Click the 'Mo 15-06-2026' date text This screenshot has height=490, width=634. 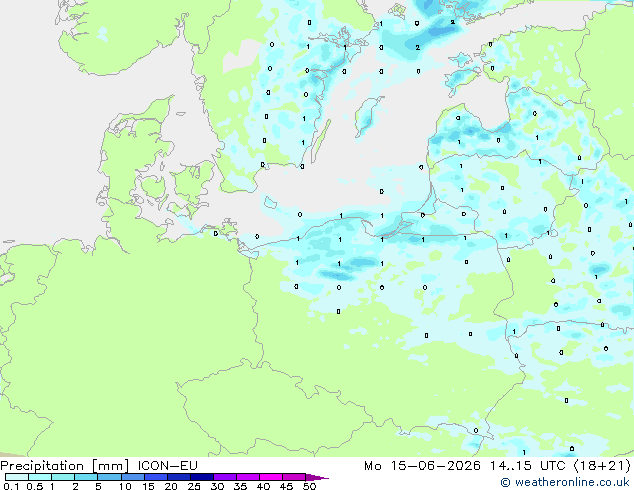423,466
